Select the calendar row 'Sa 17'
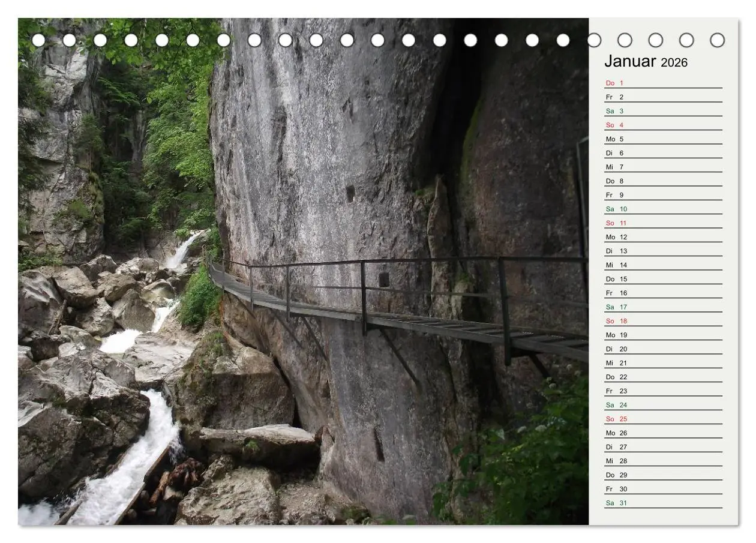This screenshot has height=543, width=756. tap(663, 307)
